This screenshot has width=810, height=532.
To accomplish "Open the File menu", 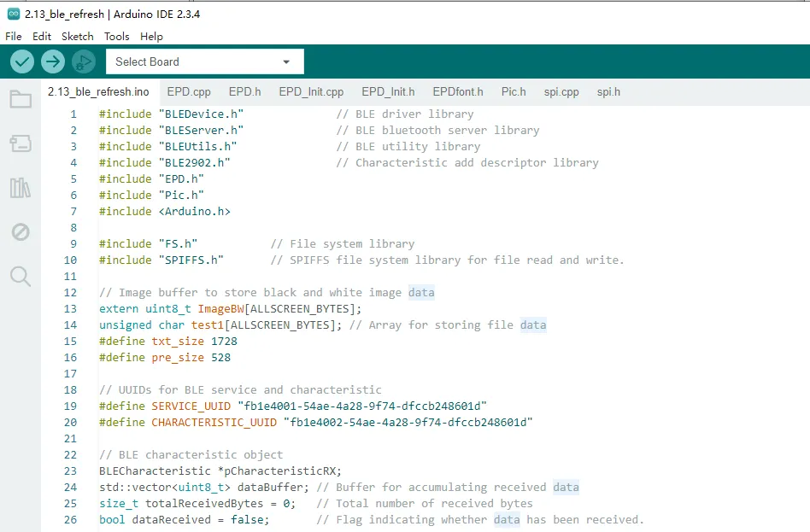I will click(14, 37).
